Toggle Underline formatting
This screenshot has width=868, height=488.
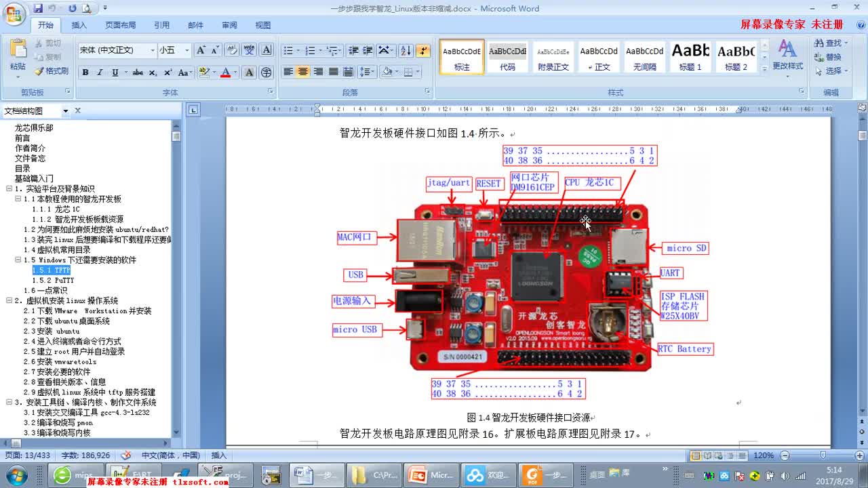(x=115, y=72)
